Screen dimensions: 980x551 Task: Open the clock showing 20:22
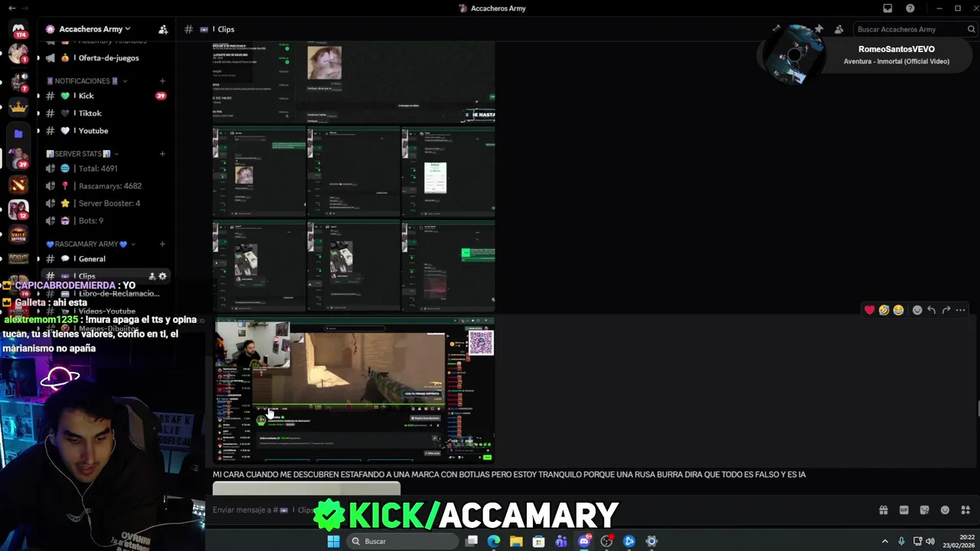tap(960, 541)
